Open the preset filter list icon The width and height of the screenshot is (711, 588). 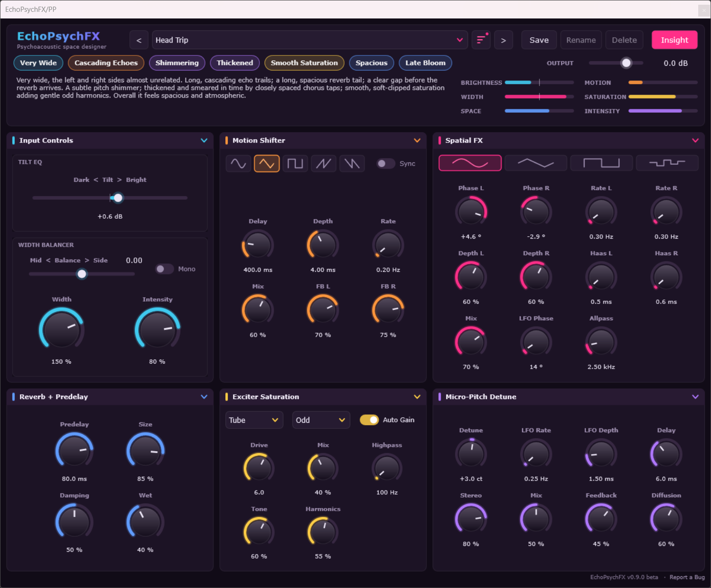click(481, 40)
